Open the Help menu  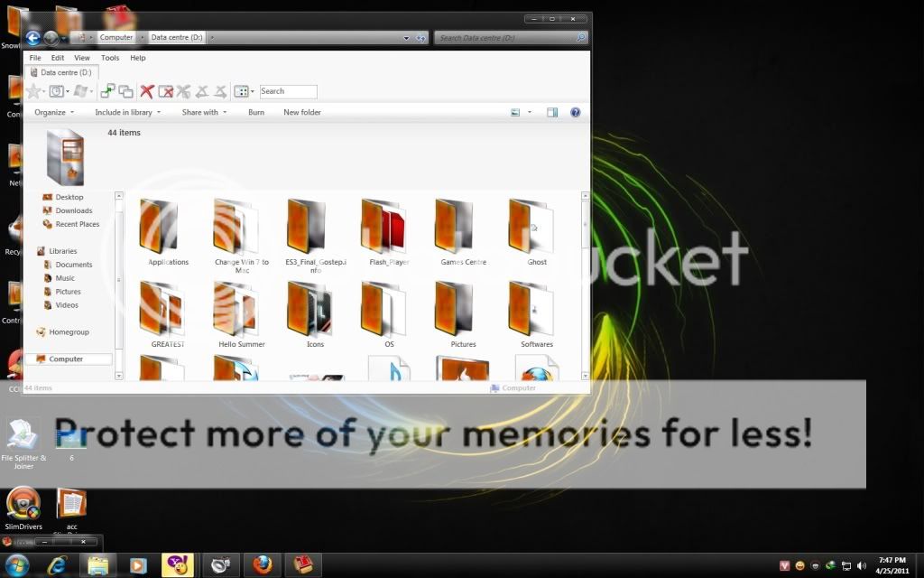point(138,58)
